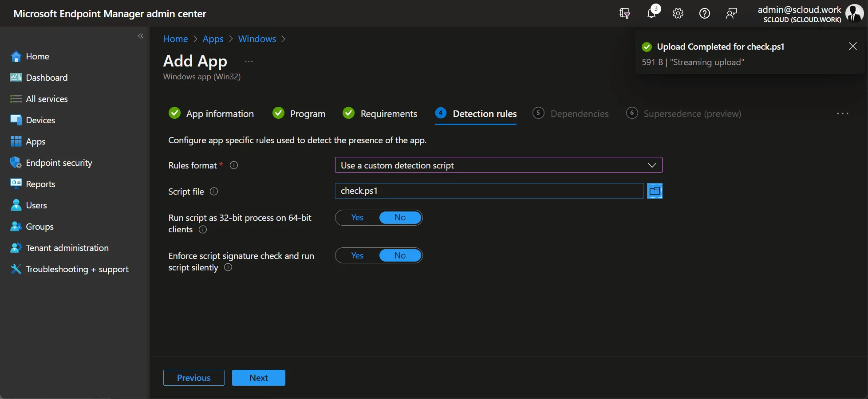
Task: Open the wizard tabs overflow ellipsis
Action: pos(843,114)
